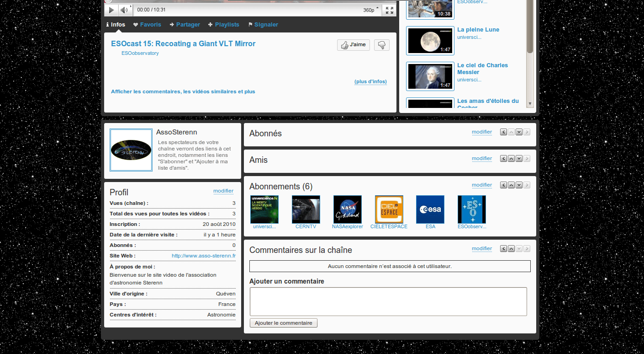This screenshot has height=354, width=644.
Task: Click the channel comment text box
Action: point(388,301)
